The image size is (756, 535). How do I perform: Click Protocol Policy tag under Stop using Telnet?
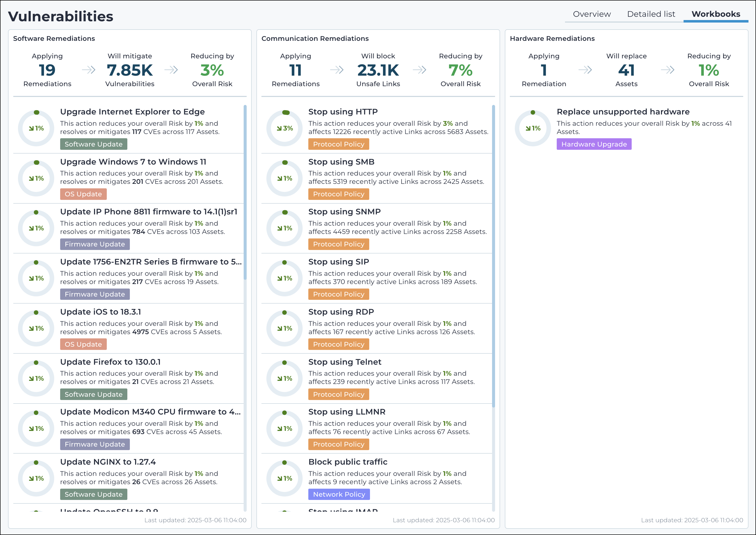[x=339, y=394]
